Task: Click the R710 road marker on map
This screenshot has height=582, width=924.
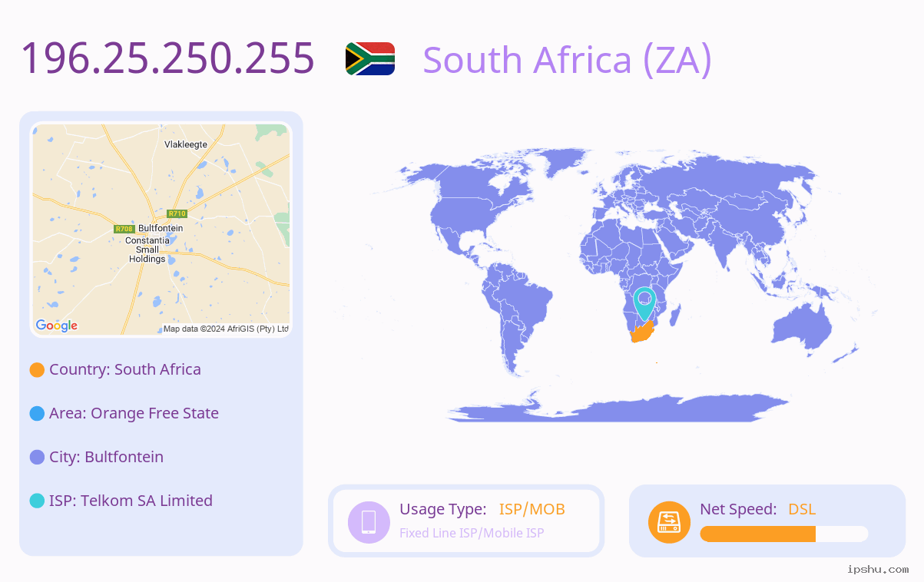Action: point(177,213)
